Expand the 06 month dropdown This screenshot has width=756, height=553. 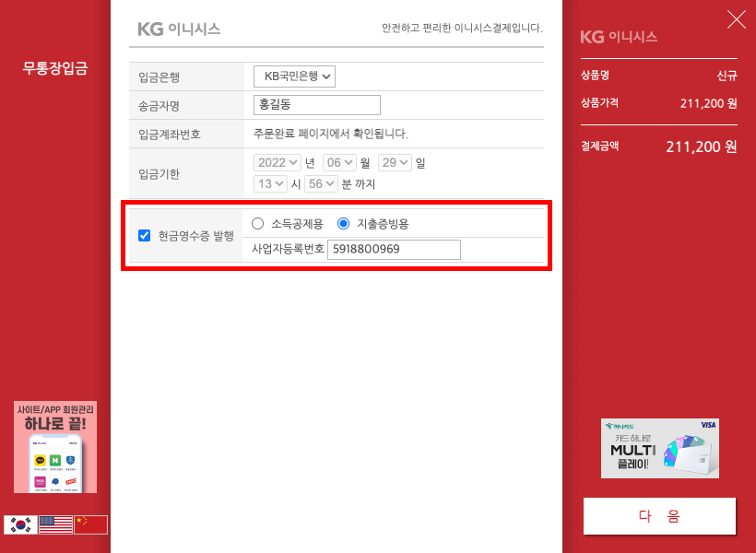339,162
